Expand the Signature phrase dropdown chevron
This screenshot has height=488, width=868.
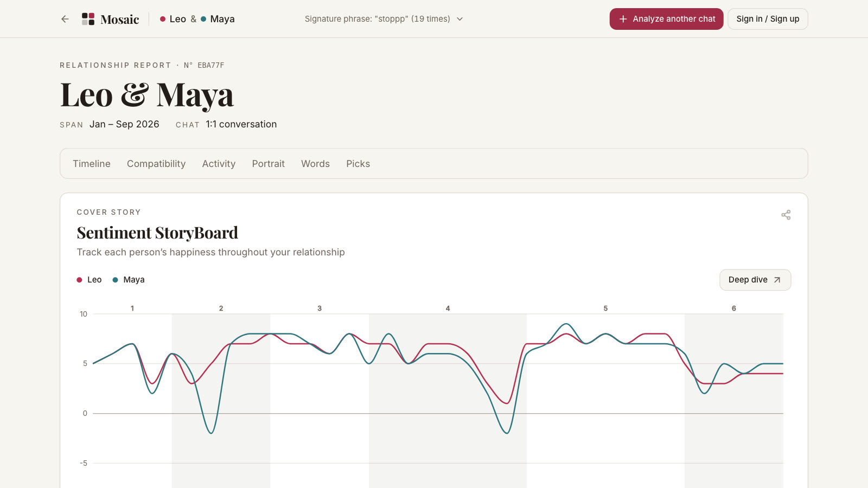point(460,19)
